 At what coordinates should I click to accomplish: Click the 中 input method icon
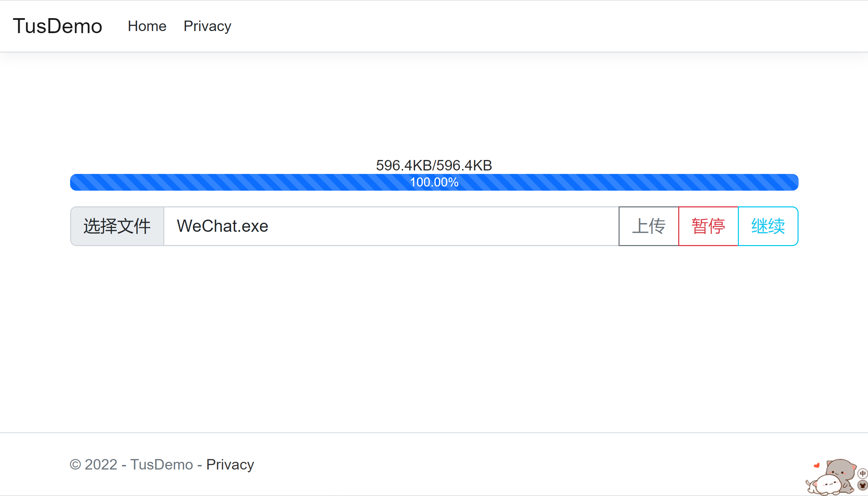tap(862, 473)
